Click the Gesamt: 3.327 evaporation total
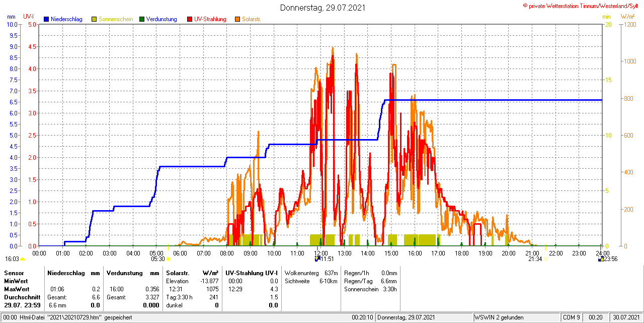644x323 pixels. [133, 297]
